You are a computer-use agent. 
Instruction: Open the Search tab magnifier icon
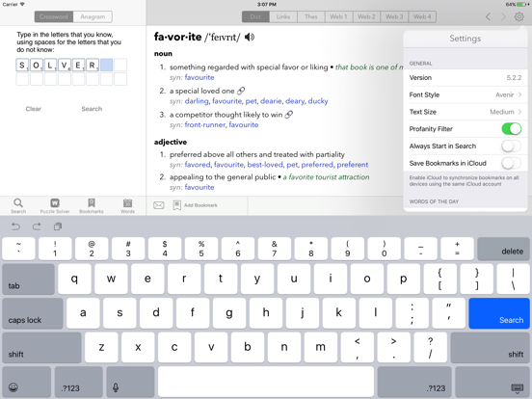click(18, 203)
